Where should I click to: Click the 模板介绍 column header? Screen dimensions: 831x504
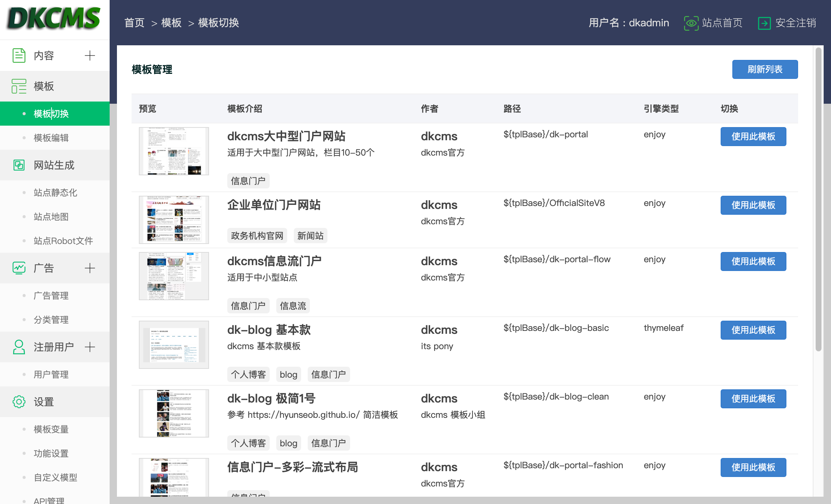click(245, 109)
